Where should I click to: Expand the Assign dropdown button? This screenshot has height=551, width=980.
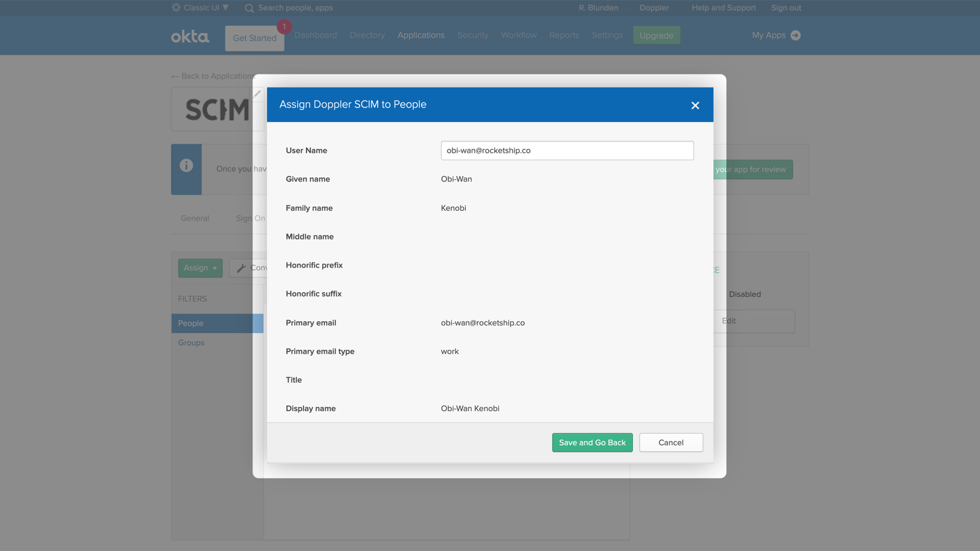click(200, 268)
